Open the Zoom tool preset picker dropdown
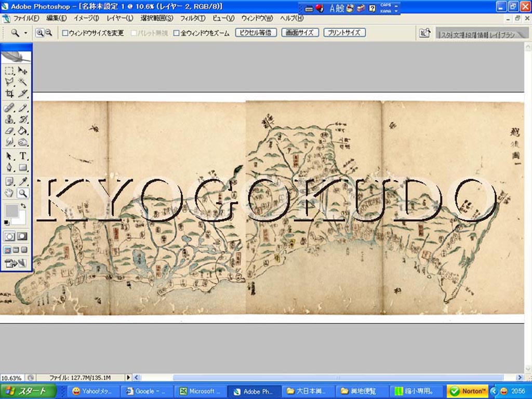Screen dimensions: 532x399 click(x=25, y=33)
